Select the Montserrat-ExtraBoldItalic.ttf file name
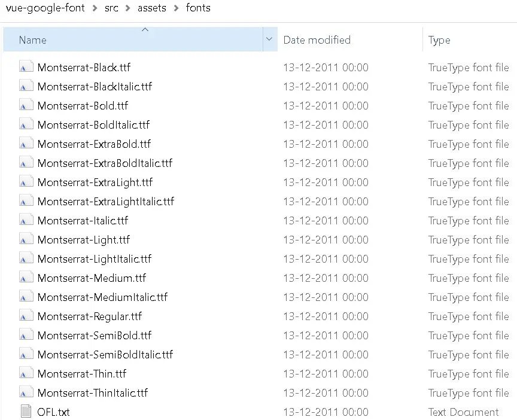 105,163
